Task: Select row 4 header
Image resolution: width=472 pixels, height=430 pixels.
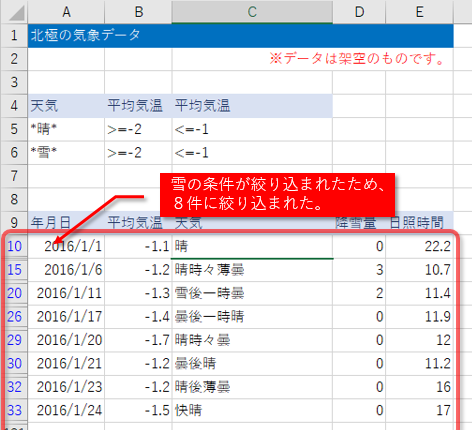Action: click(14, 106)
